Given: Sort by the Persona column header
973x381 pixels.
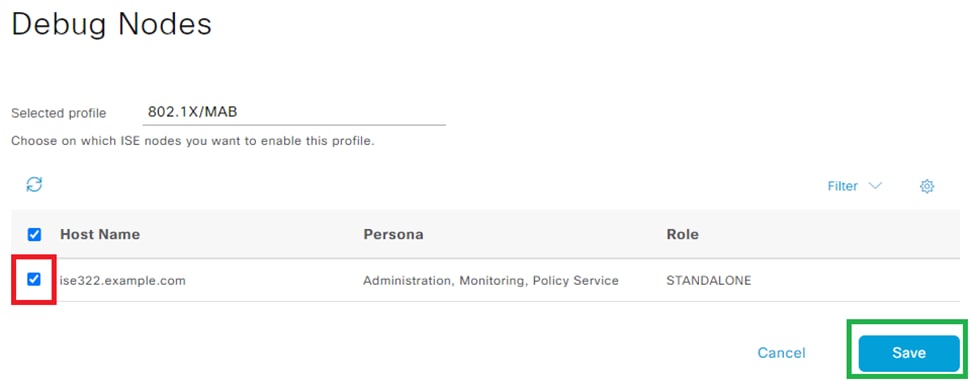Looking at the screenshot, I should [393, 235].
